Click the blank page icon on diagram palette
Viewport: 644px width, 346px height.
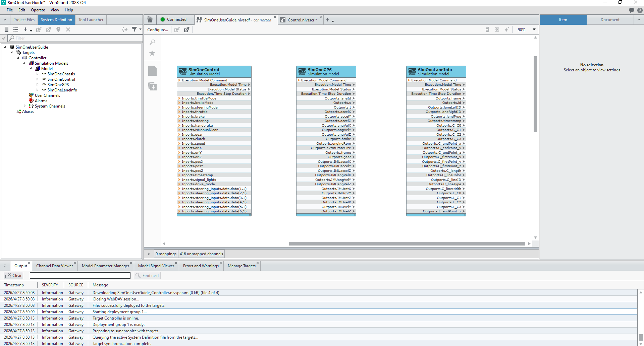[152, 70]
